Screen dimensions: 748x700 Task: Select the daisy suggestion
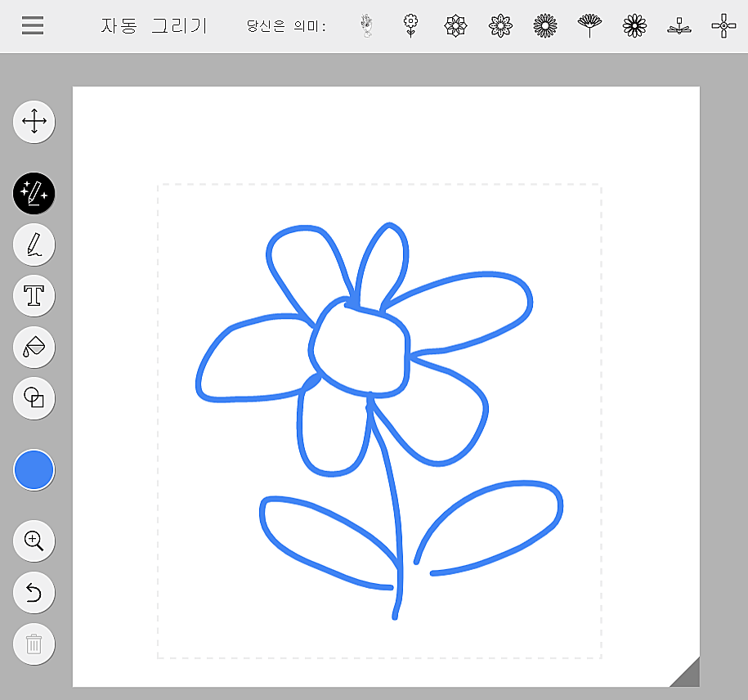coord(634,25)
